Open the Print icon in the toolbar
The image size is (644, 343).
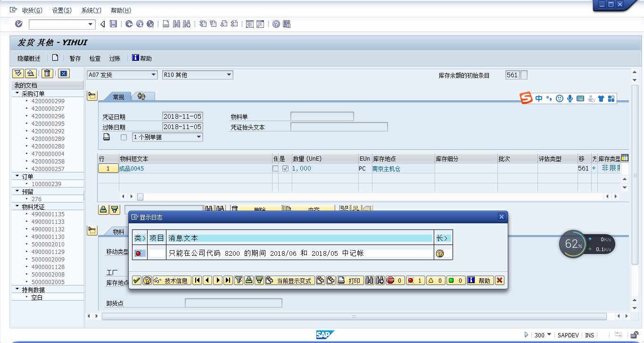point(165,24)
